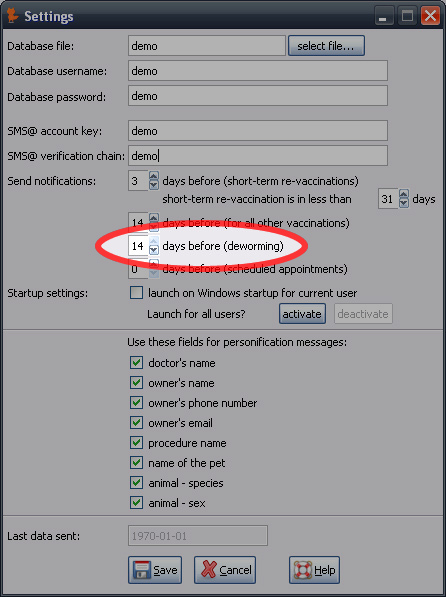This screenshot has height=597, width=446.
Task: Toggle the animal - sex checkbox
Action: pos(136,503)
